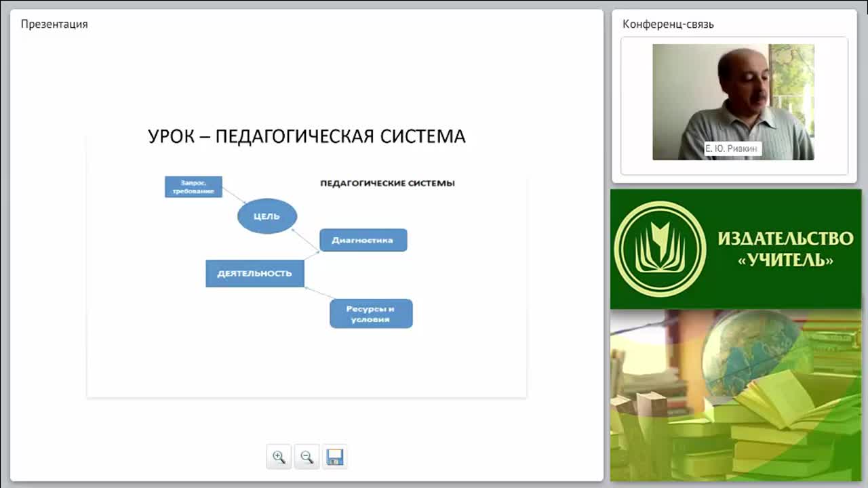The image size is (868, 488).
Task: Click the Издательство Учитель logo banner
Action: (x=736, y=249)
